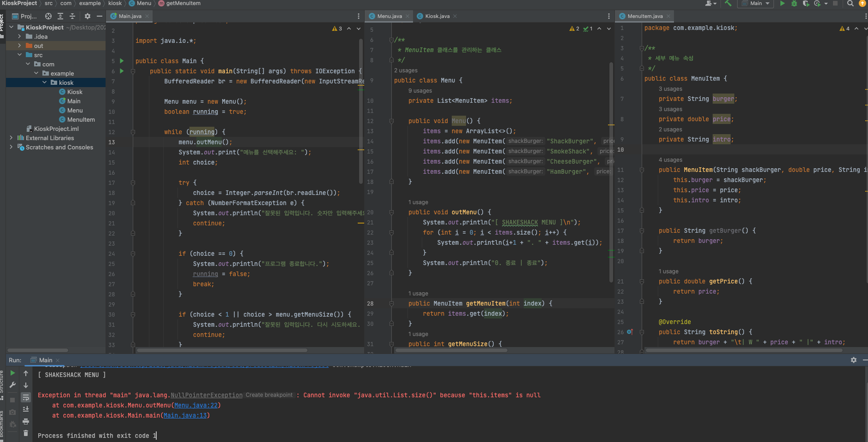Screen dimensions: 868x442
Task: Open Search Everywhere magnifier icon
Action: pyautogui.click(x=850, y=3)
